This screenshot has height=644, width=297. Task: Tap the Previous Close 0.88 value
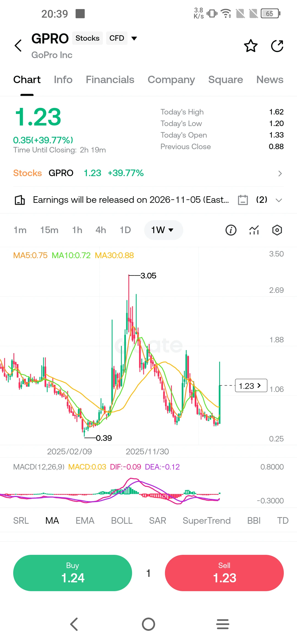tap(276, 147)
